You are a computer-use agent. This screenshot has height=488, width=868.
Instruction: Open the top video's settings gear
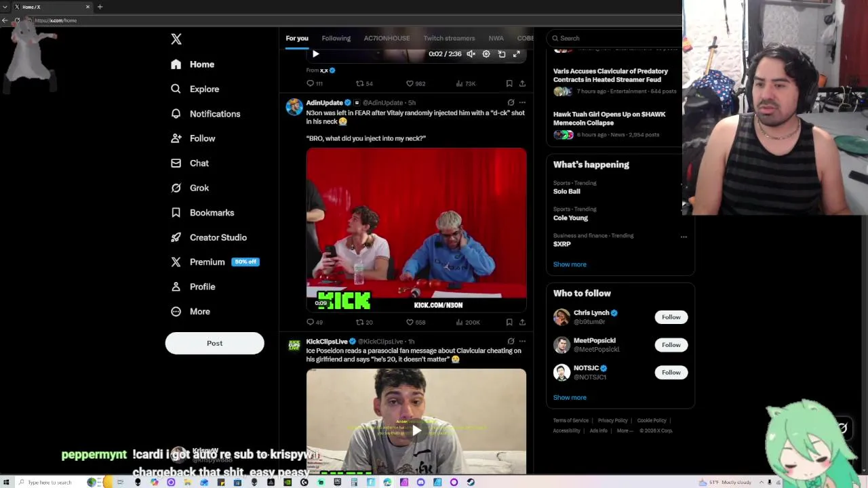point(486,54)
